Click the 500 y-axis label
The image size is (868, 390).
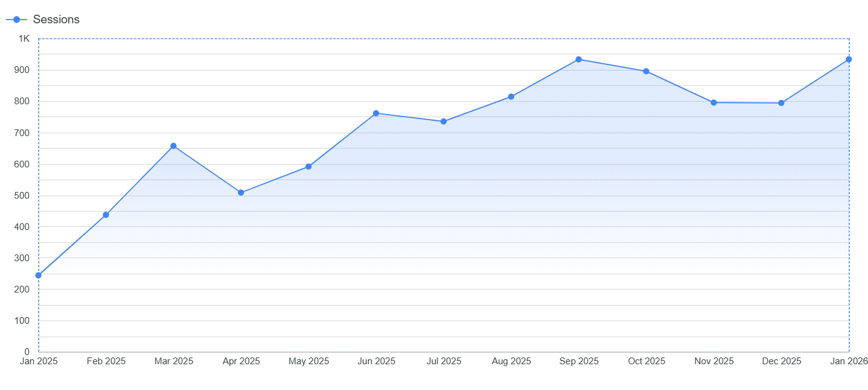(23, 196)
